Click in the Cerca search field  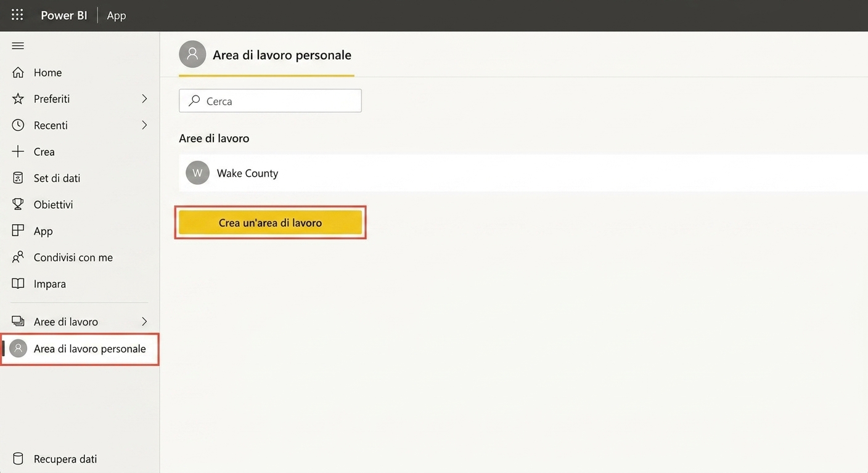[x=270, y=100]
